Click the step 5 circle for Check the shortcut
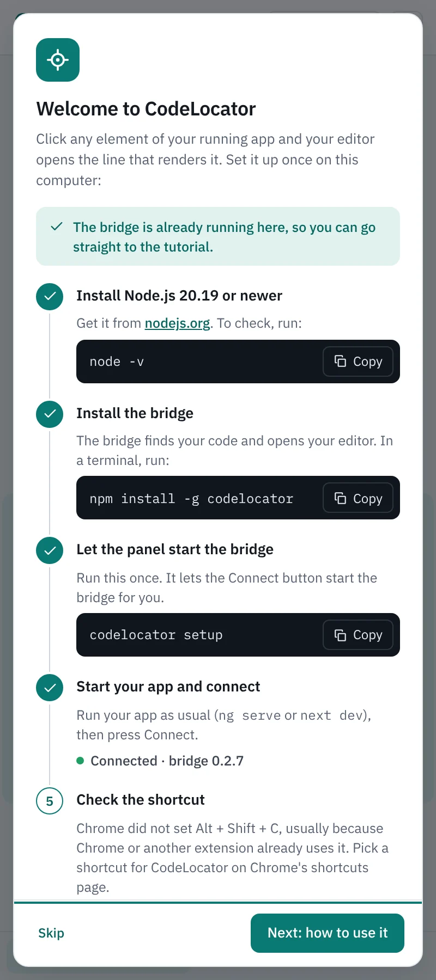The height and width of the screenshot is (980, 436). [50, 801]
